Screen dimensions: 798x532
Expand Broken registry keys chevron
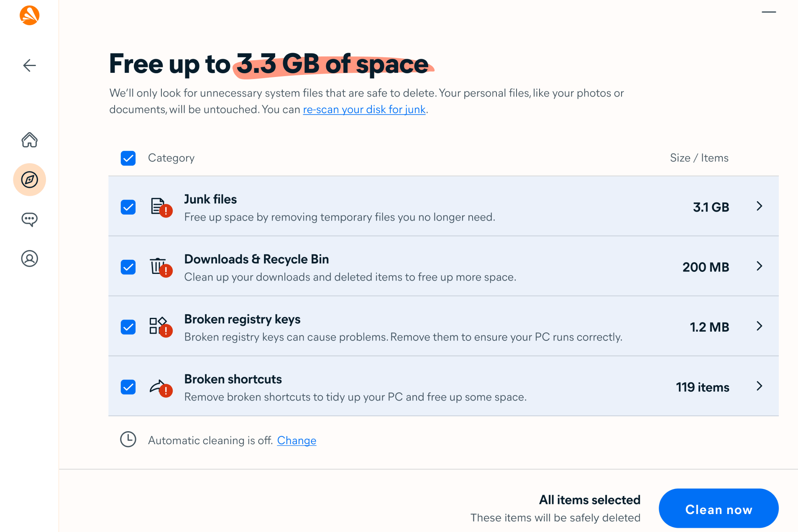[x=759, y=326]
